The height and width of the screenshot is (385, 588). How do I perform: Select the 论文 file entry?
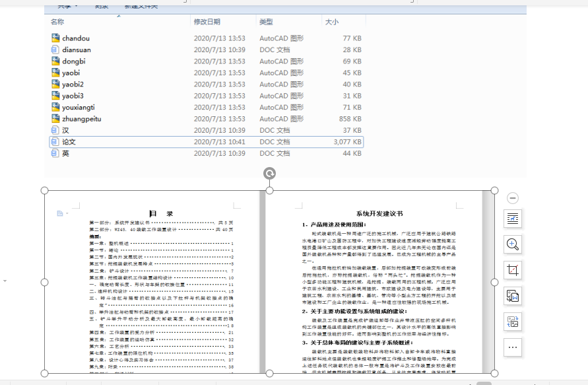[x=70, y=141]
